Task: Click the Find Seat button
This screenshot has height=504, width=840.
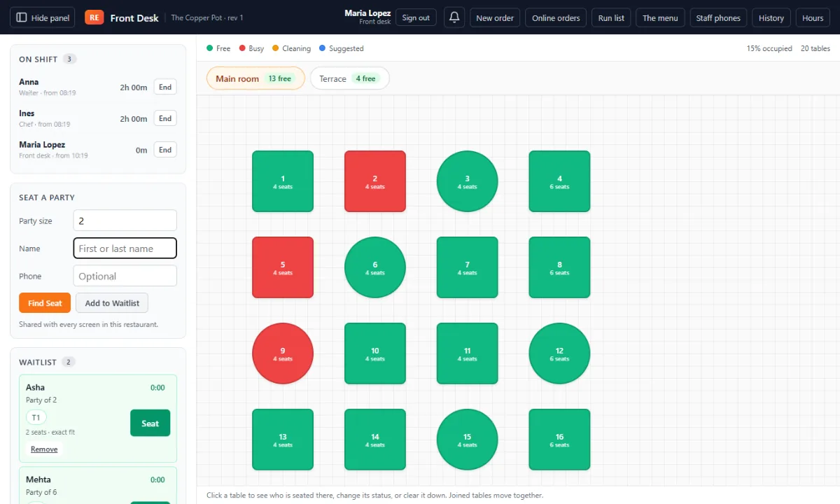Action: coord(45,303)
